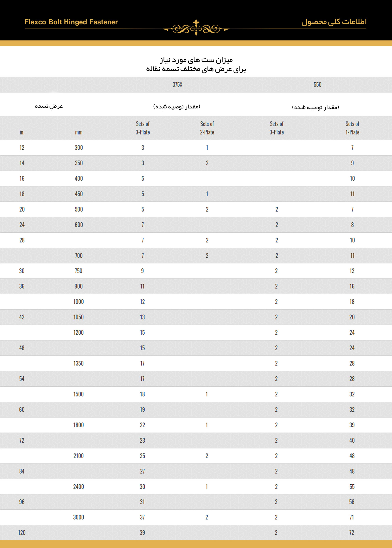Image resolution: width=392 pixels, height=548 pixels.
Task: Click the 1050 mm value in 42-inch row
Action: pyautogui.click(x=78, y=317)
